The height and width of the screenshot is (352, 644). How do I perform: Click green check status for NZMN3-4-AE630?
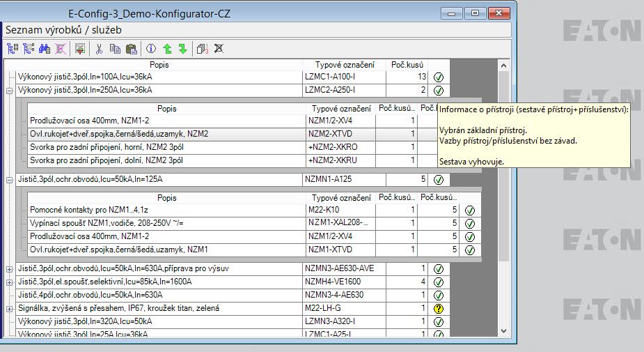pos(438,295)
